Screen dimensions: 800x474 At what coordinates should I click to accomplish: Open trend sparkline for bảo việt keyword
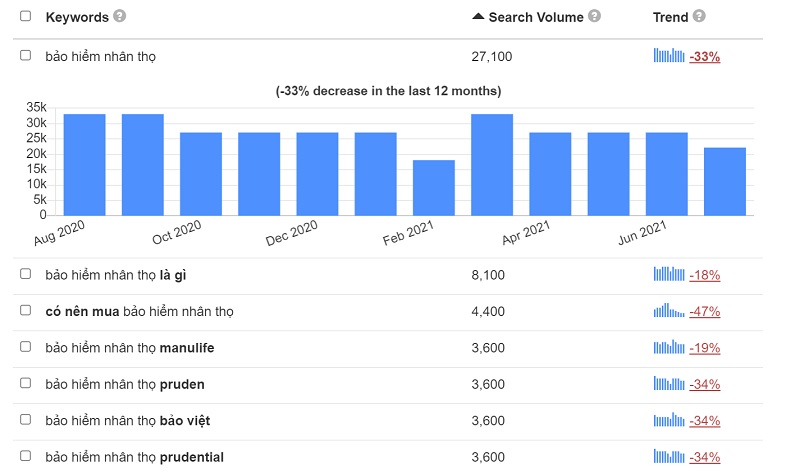(669, 420)
